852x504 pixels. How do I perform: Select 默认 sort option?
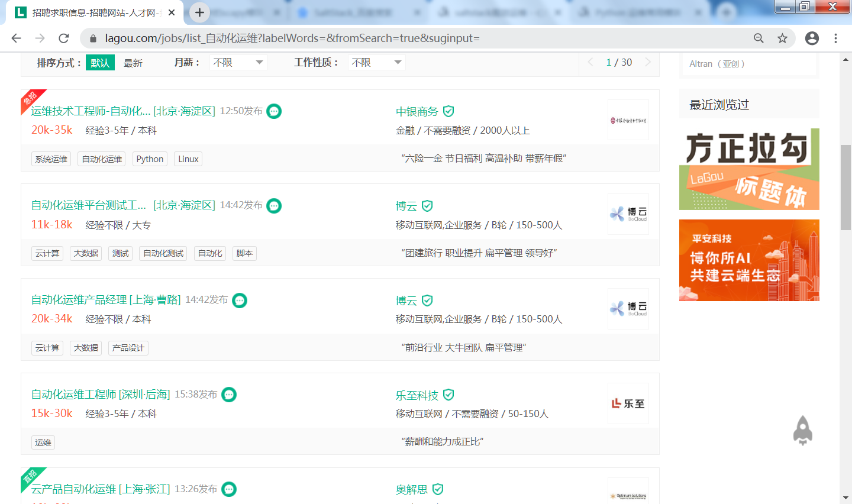coord(100,63)
